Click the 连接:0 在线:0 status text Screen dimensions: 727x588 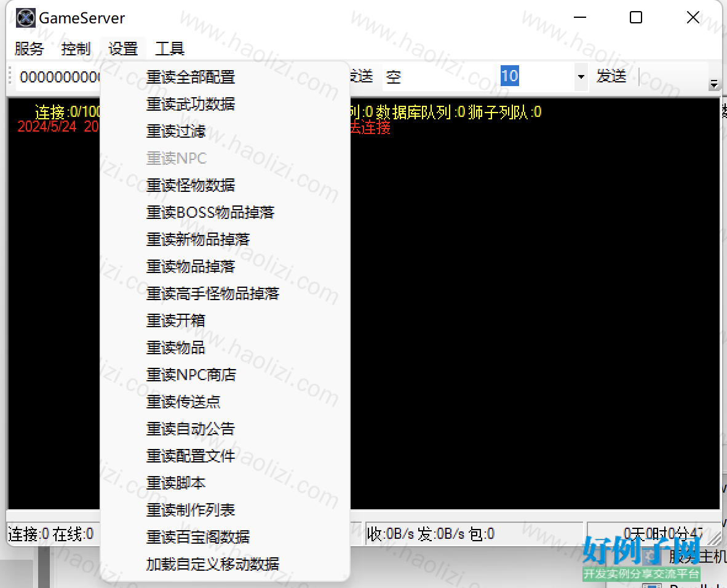(51, 534)
